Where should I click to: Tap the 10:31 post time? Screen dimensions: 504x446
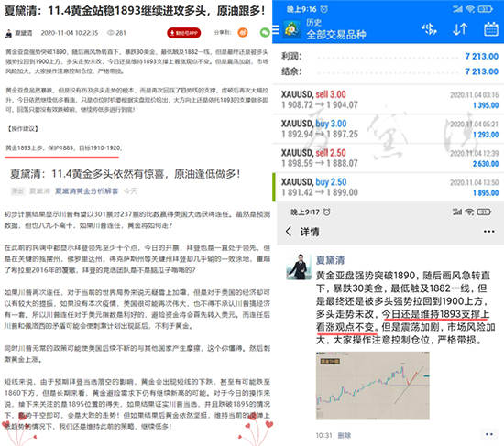[323, 435]
